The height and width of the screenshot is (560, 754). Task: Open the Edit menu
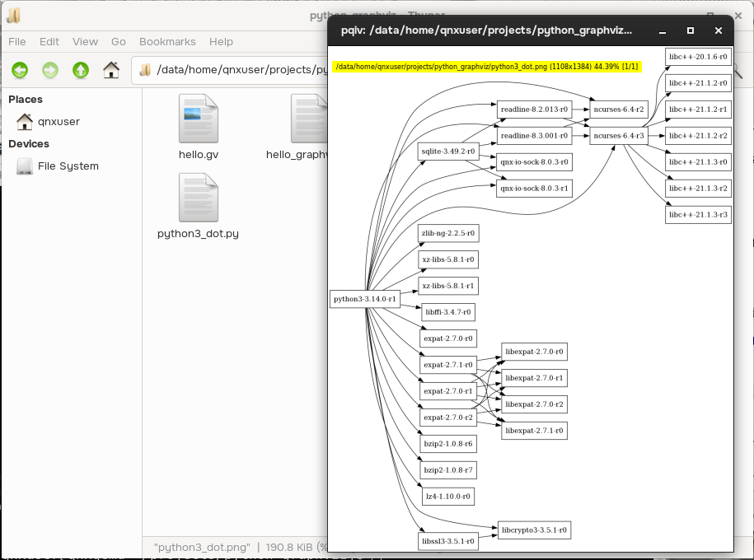(49, 42)
